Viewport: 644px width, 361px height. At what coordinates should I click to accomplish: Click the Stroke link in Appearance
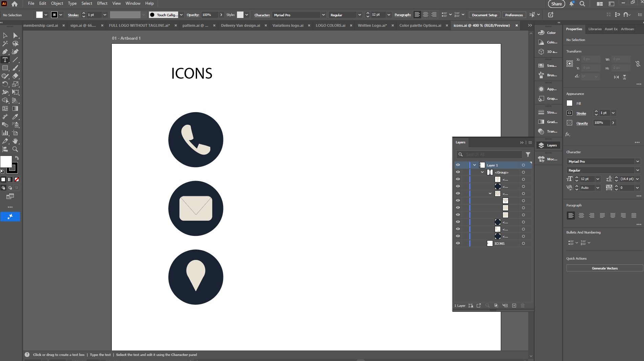pyautogui.click(x=581, y=113)
